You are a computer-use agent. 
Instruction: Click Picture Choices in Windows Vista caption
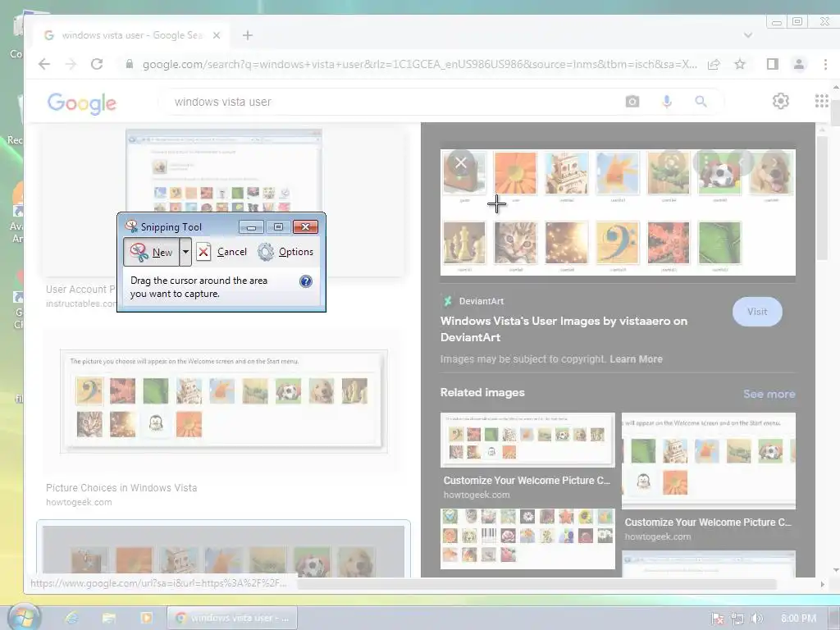[121, 487]
